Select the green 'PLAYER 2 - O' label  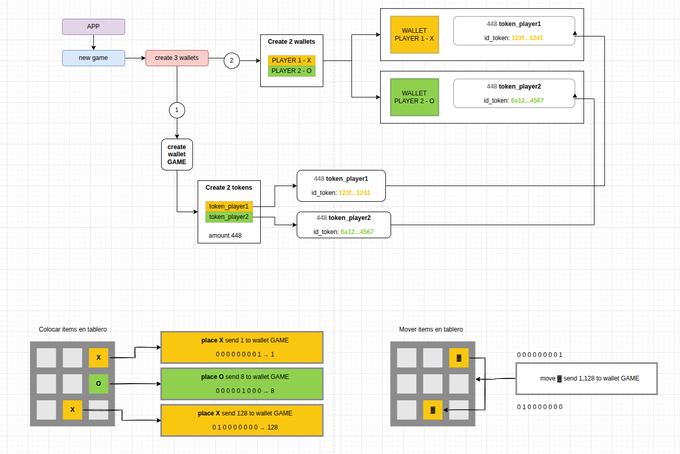click(291, 71)
